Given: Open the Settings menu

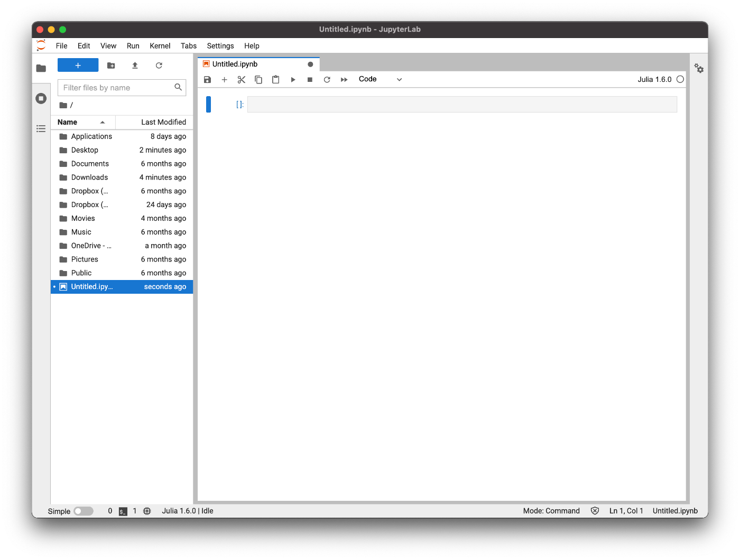Looking at the screenshot, I should [x=220, y=46].
